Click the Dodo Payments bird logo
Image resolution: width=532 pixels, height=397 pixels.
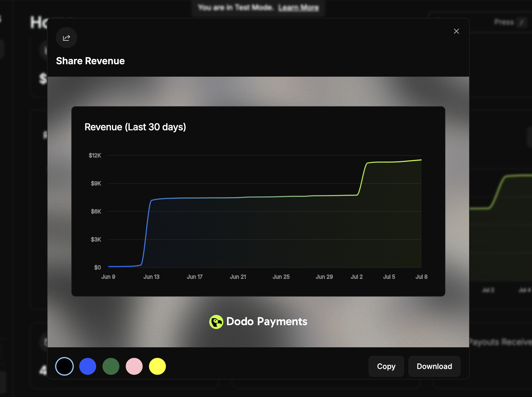(217, 321)
